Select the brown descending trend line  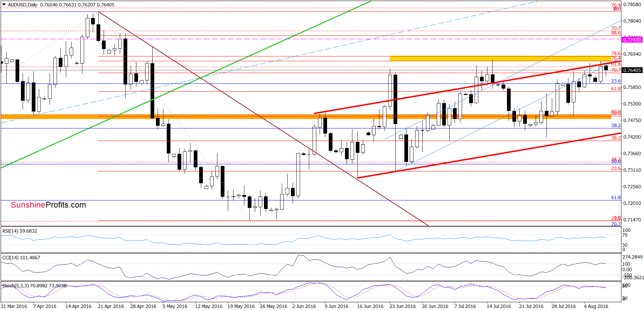tap(263, 118)
